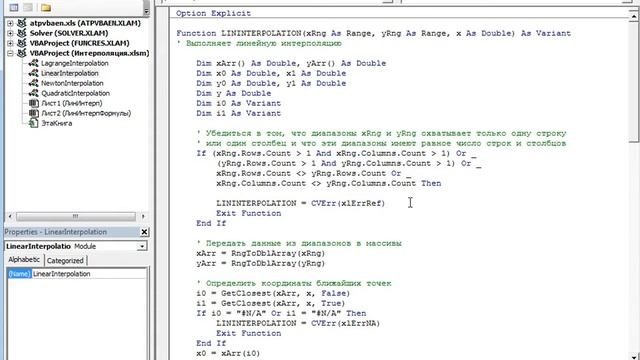Select Лист1 (ЛинИнтерп) in project tree

click(72, 103)
